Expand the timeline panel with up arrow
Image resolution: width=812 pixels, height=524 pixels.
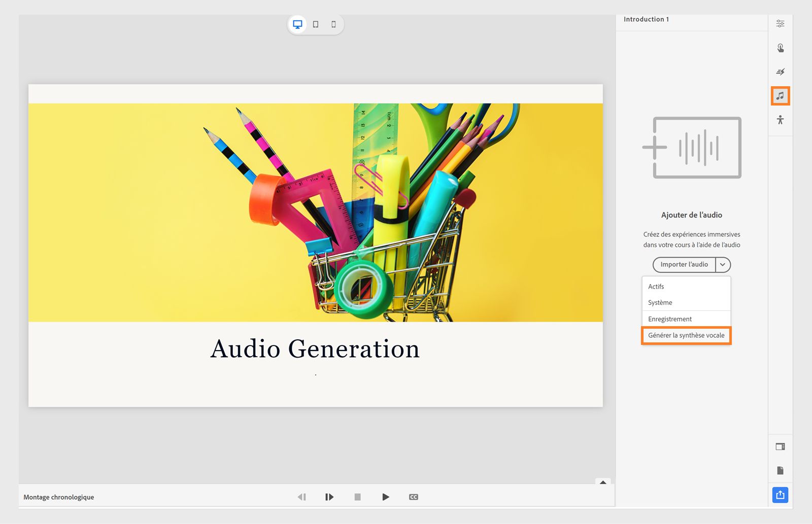click(x=603, y=482)
